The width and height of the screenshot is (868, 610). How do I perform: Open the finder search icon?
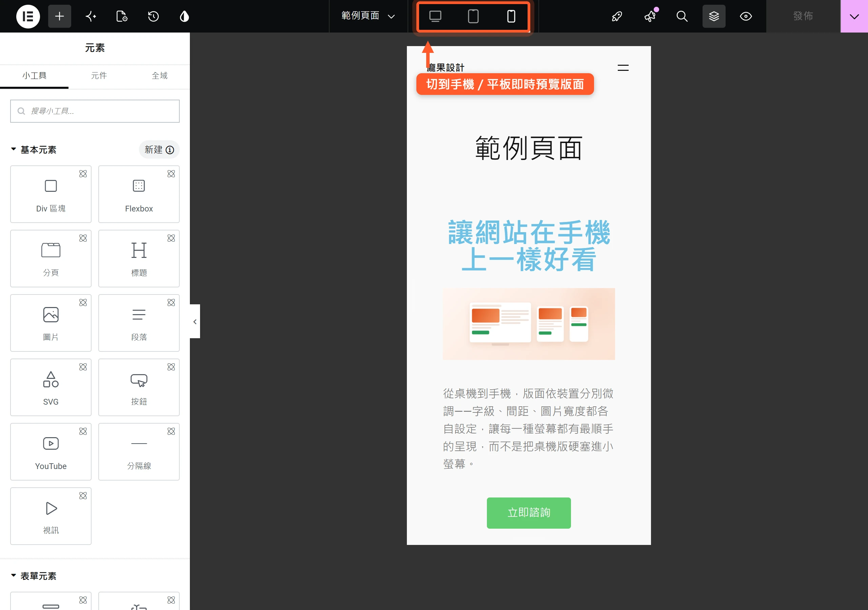tap(682, 16)
